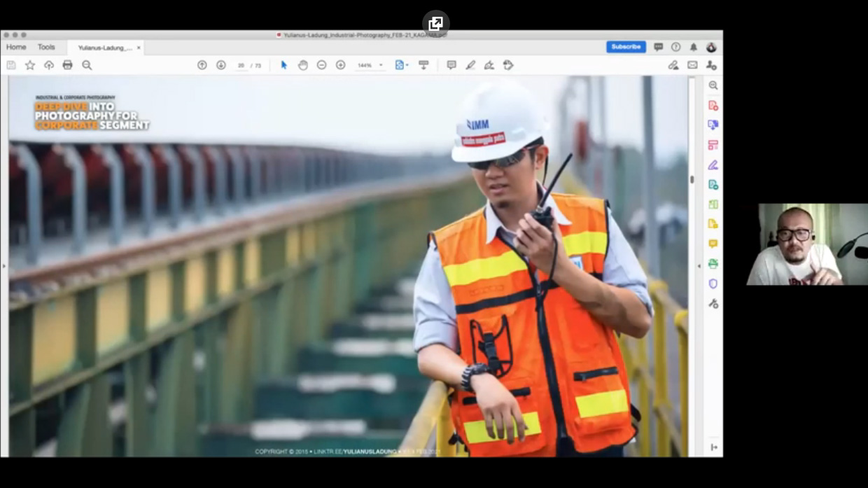Add a sticky note comment

451,65
